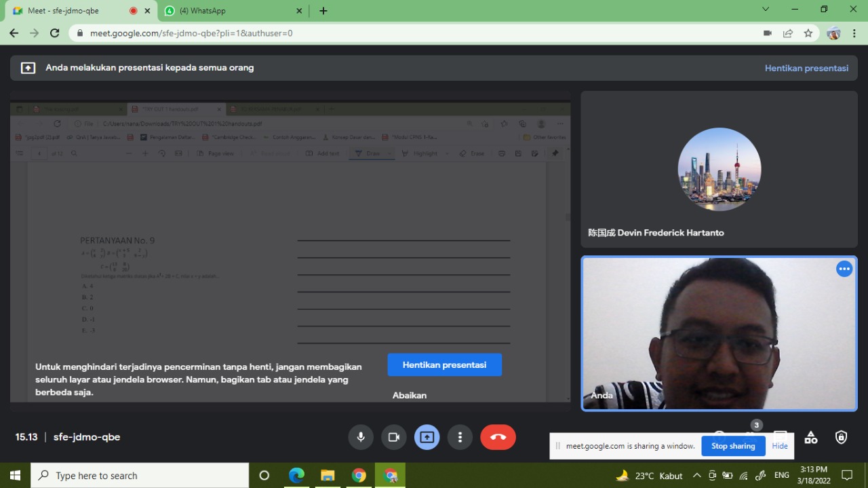
Task: Mute the microphone in Meet
Action: point(361,437)
